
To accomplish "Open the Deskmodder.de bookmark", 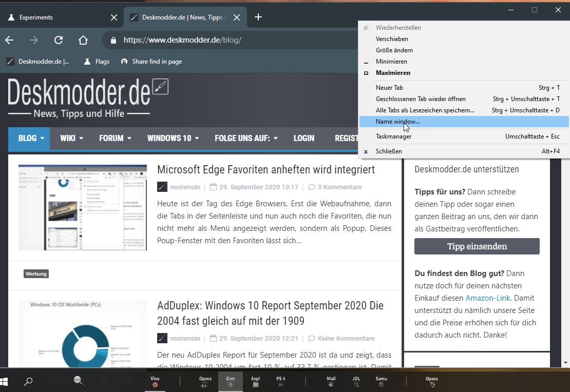I will point(38,62).
